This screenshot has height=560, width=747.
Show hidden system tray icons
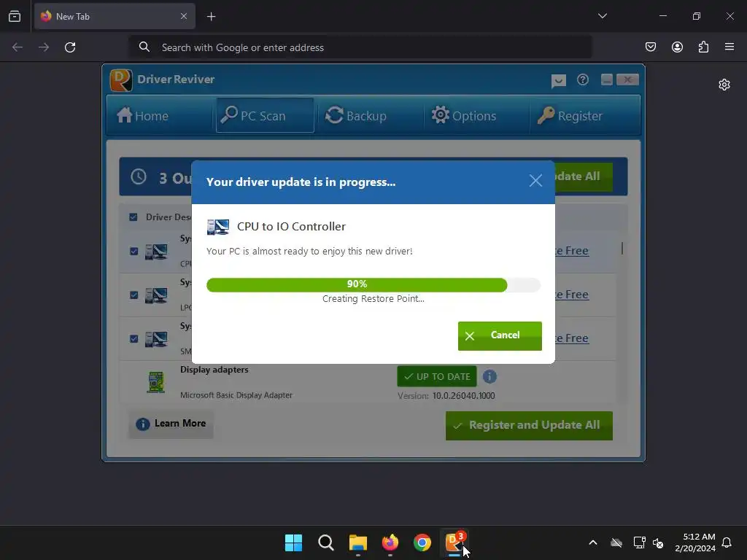[593, 542]
